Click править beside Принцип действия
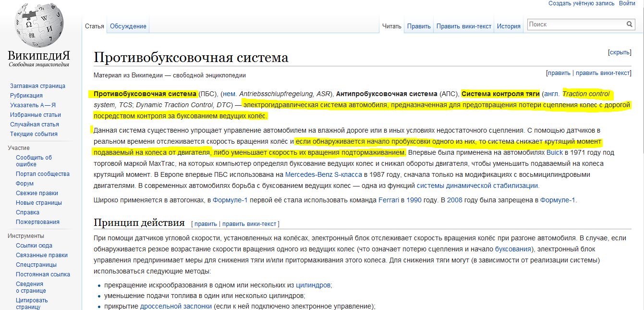Viewport: 644px width, 310px height. [x=206, y=224]
